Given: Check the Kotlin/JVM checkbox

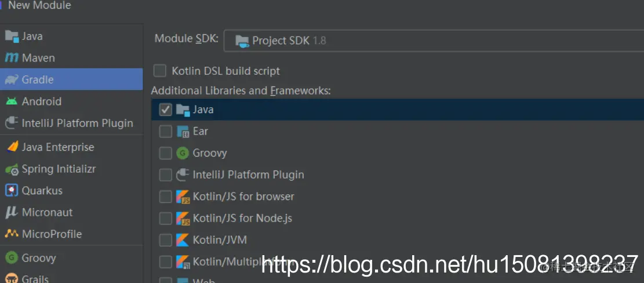Looking at the screenshot, I should pyautogui.click(x=166, y=240).
